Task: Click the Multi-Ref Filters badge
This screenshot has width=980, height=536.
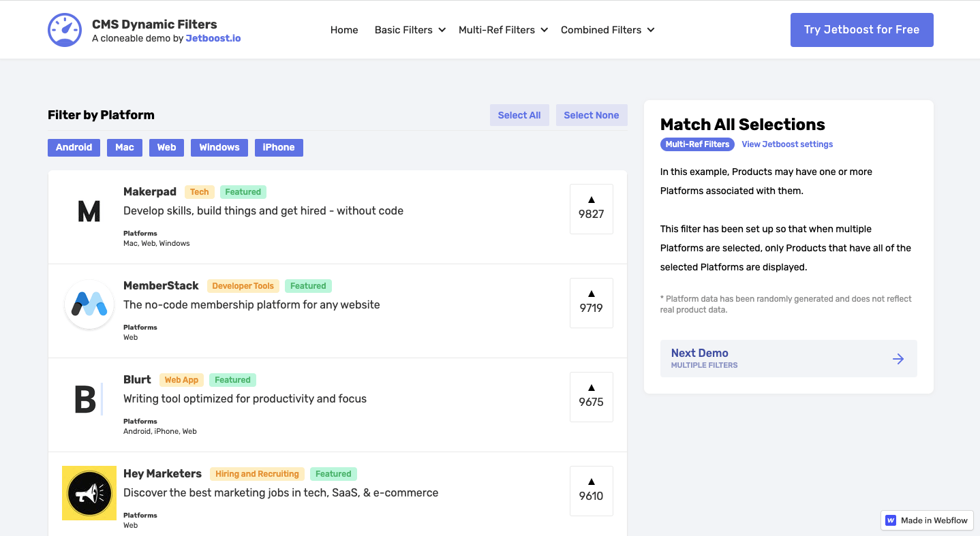Action: click(x=696, y=144)
